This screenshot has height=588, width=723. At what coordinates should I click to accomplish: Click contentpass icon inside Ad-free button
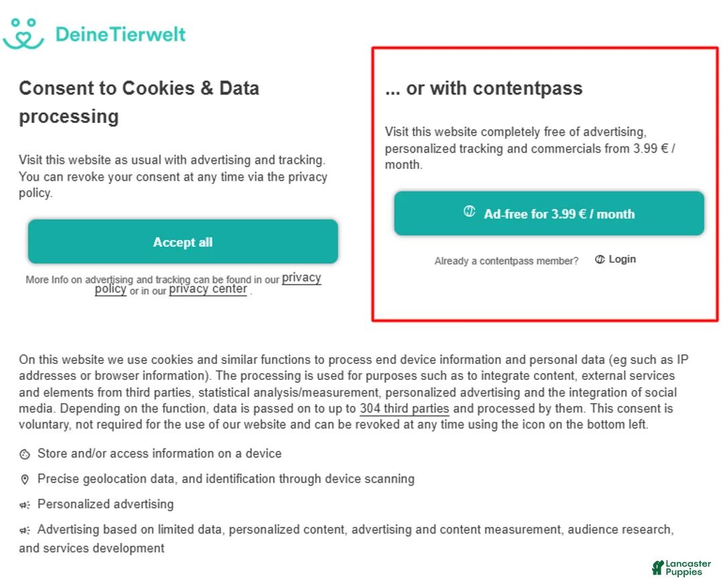click(469, 212)
